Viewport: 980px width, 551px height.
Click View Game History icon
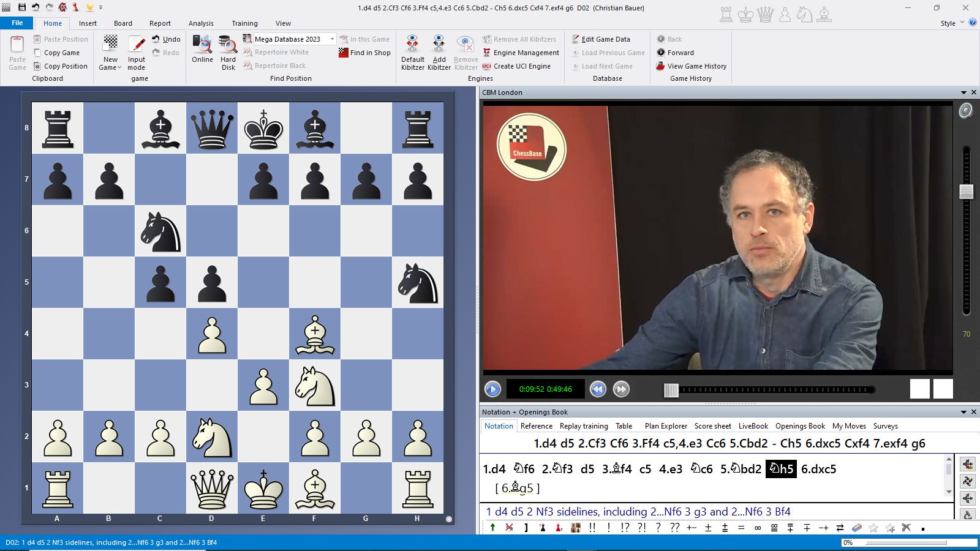(x=660, y=66)
